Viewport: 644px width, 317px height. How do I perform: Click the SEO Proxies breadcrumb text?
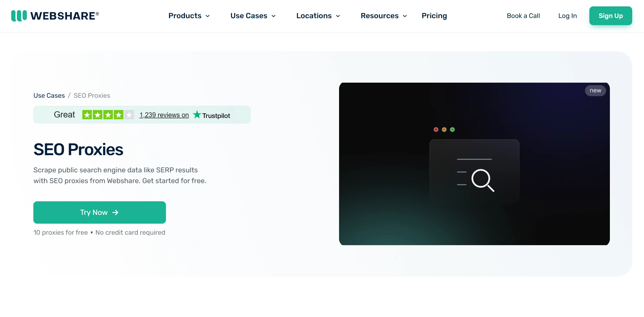tap(92, 95)
